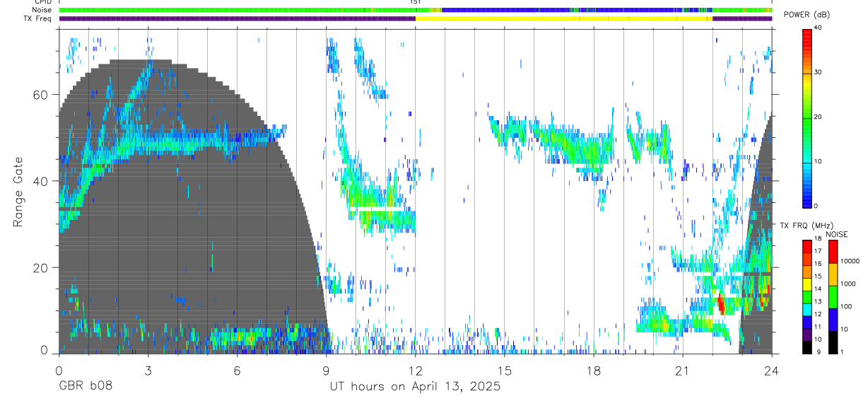Screen dimensions: 868x401
Task: Click the 12 hour tick on the UT axis
Action: (415, 370)
